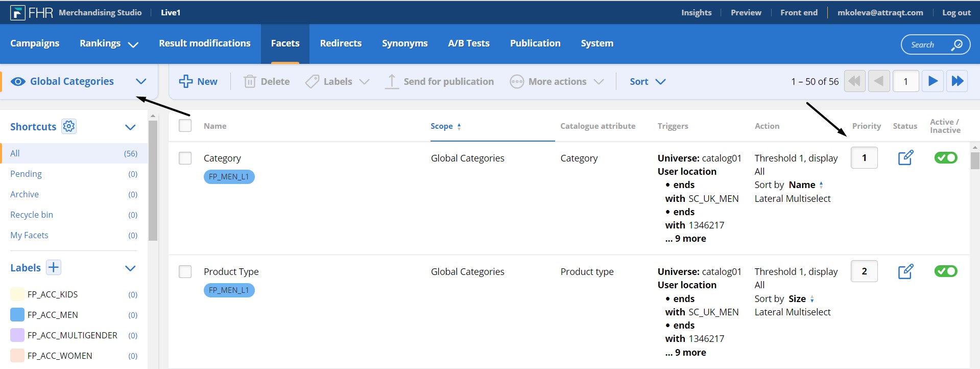Click the page number input field

[x=905, y=81]
